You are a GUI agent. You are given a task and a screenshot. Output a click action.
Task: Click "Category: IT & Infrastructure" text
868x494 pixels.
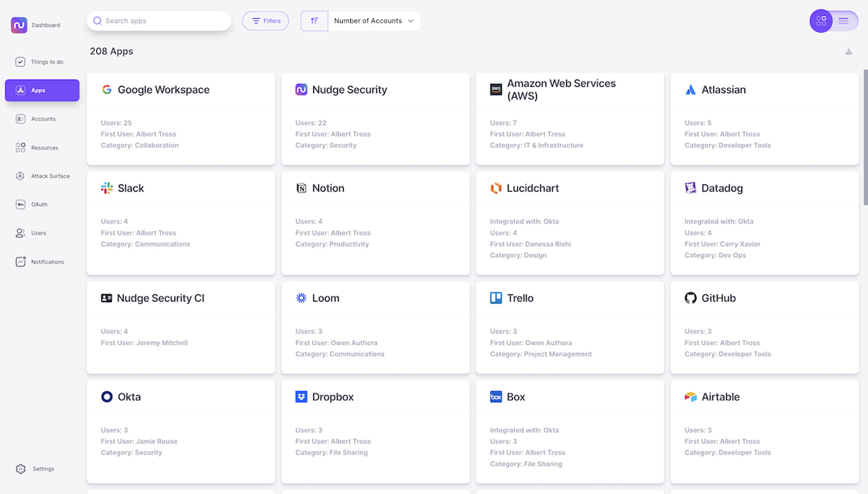pos(536,145)
